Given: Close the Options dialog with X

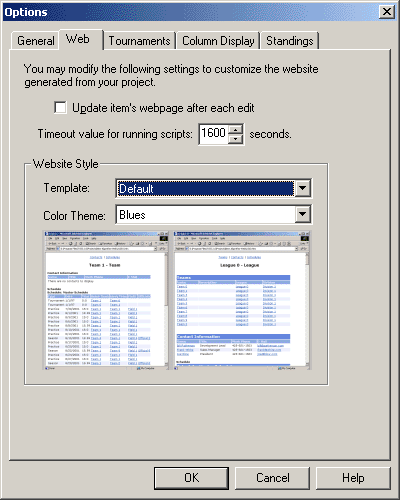Looking at the screenshot, I should (387, 12).
